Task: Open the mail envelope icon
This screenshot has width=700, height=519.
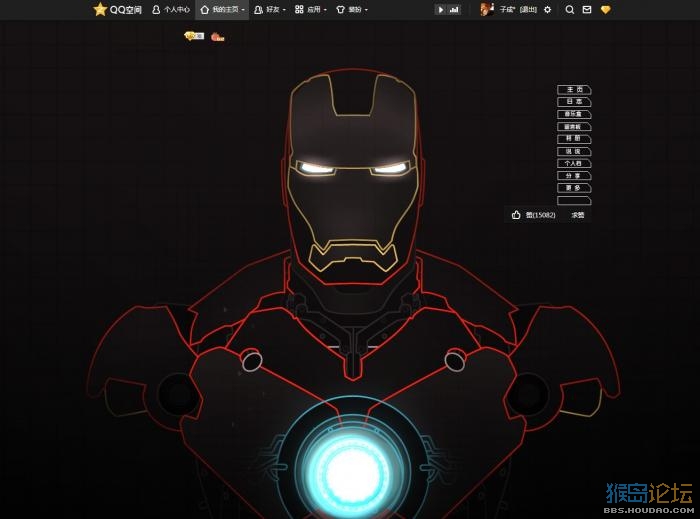Action: click(587, 9)
